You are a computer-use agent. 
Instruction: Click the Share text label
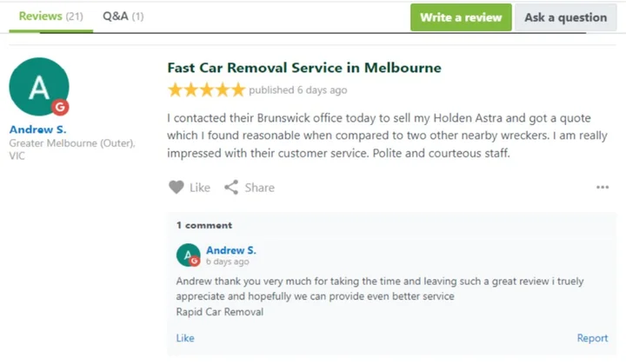pos(259,188)
